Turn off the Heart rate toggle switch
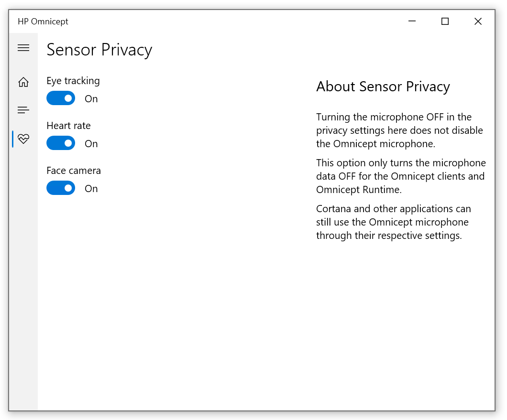The image size is (507, 420). click(61, 143)
